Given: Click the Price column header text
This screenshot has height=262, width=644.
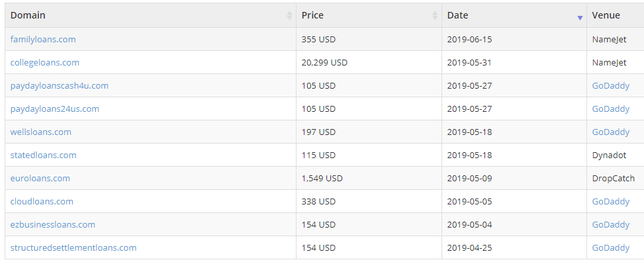Looking at the screenshot, I should click(312, 15).
